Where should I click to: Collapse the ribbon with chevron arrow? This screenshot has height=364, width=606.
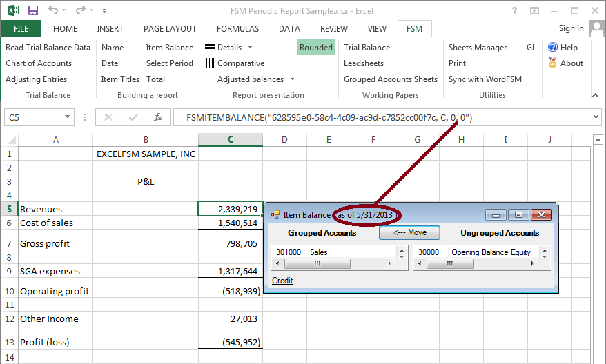(x=595, y=95)
